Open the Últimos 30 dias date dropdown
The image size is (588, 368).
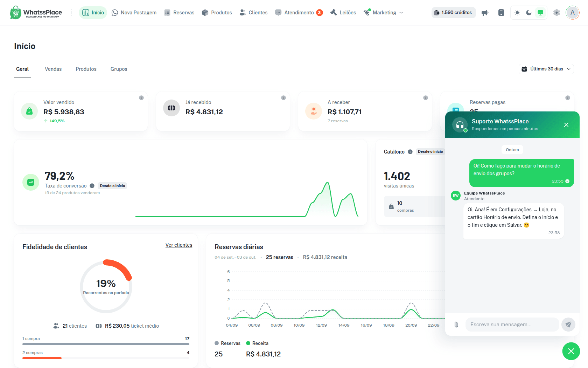pyautogui.click(x=546, y=69)
